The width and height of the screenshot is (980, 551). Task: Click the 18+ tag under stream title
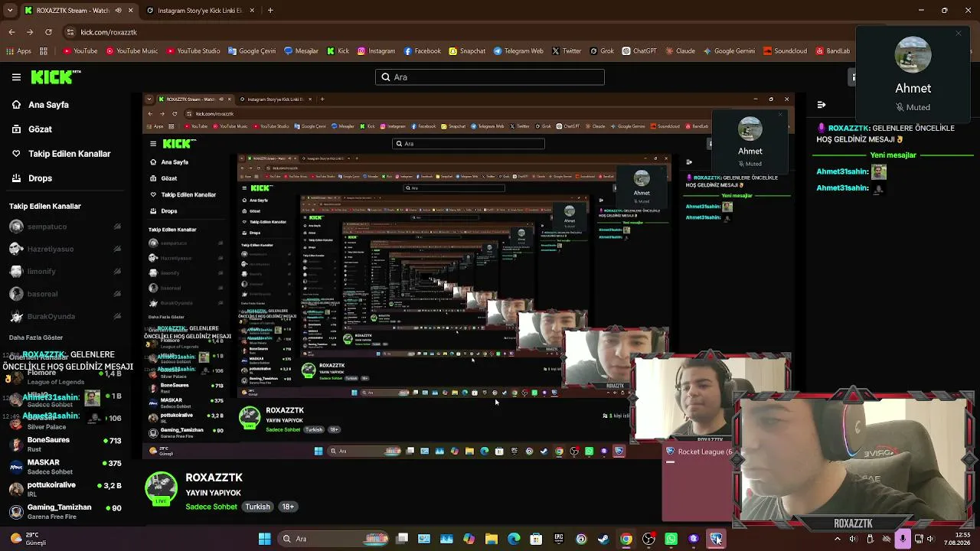pyautogui.click(x=288, y=507)
